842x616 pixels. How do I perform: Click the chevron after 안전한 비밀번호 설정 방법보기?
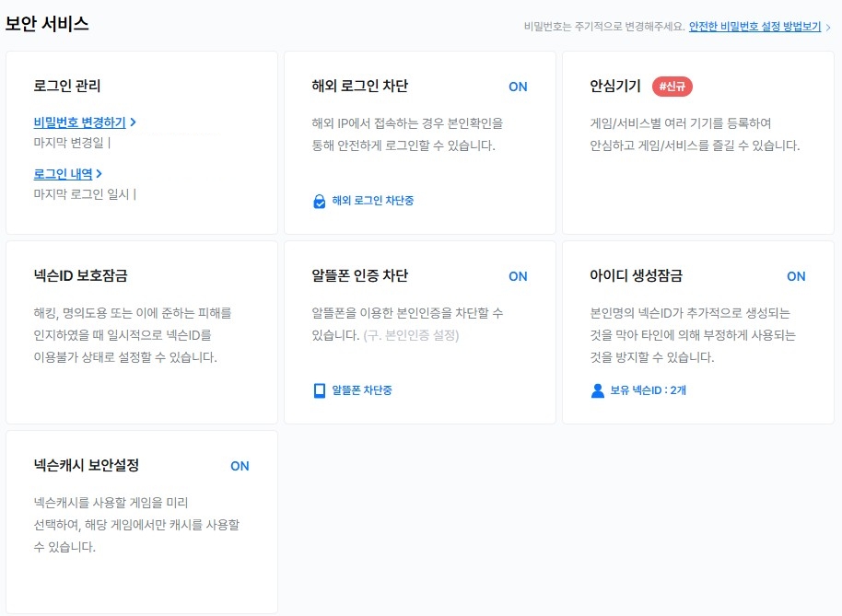point(828,28)
